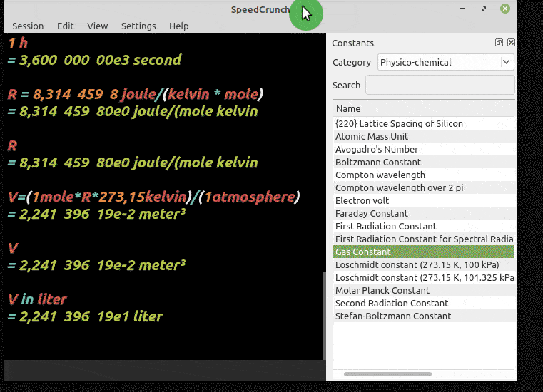
Task: Select the Stefan-Boltzmann Constant entry
Action: 424,316
